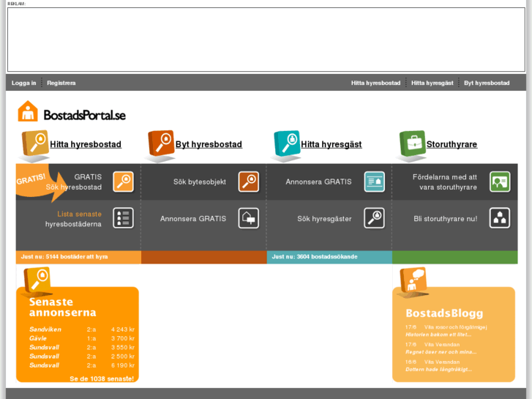This screenshot has width=532, height=399.
Task: Open the Sandviken 4 243 kr listing
Action: (x=82, y=329)
